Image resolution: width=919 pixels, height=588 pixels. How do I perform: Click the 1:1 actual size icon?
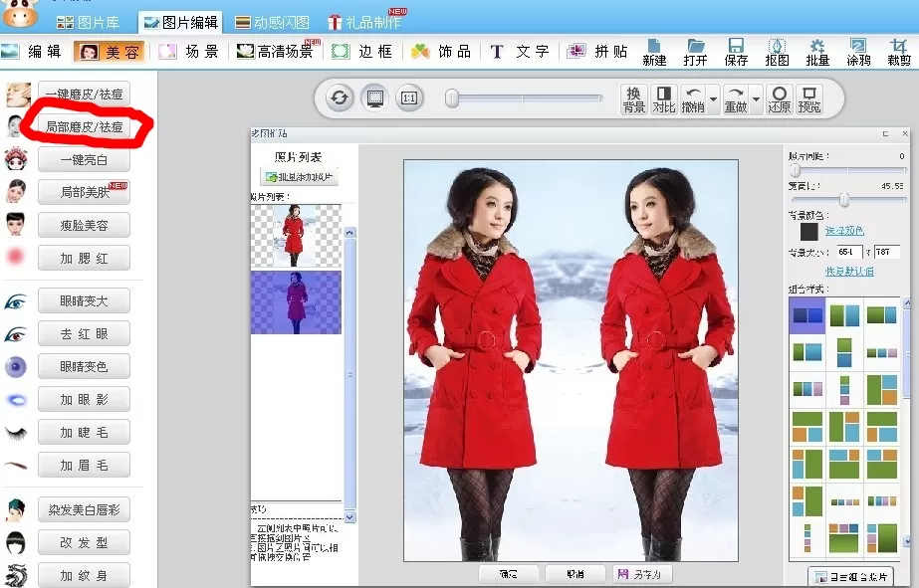coord(409,98)
